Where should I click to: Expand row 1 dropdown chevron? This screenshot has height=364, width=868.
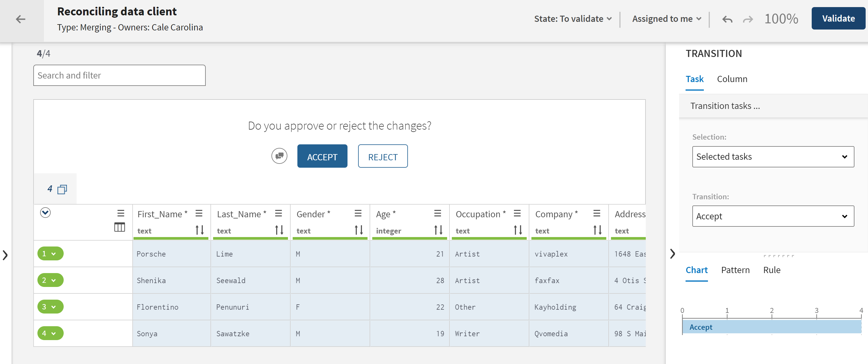pyautogui.click(x=53, y=254)
